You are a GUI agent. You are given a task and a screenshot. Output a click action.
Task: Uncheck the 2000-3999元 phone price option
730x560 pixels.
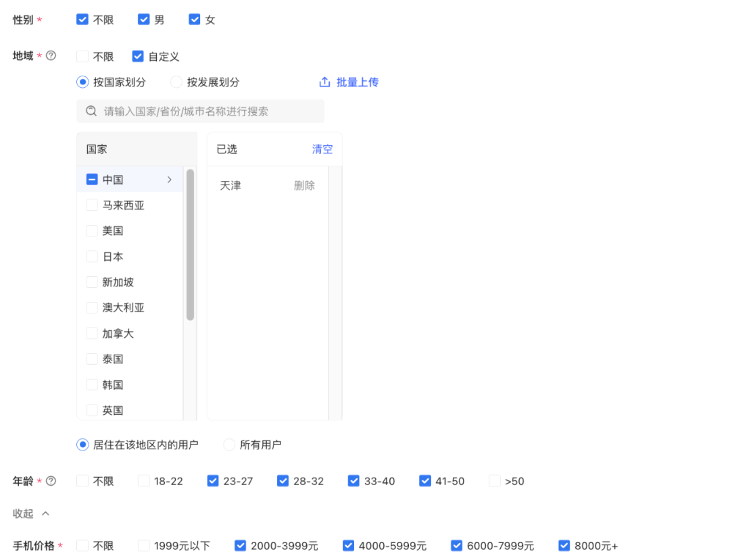click(x=240, y=544)
